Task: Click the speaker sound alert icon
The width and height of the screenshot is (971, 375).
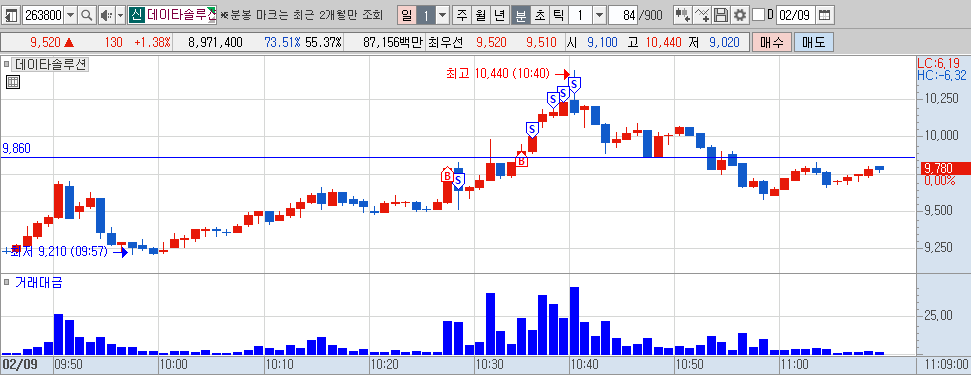Action: (106, 15)
